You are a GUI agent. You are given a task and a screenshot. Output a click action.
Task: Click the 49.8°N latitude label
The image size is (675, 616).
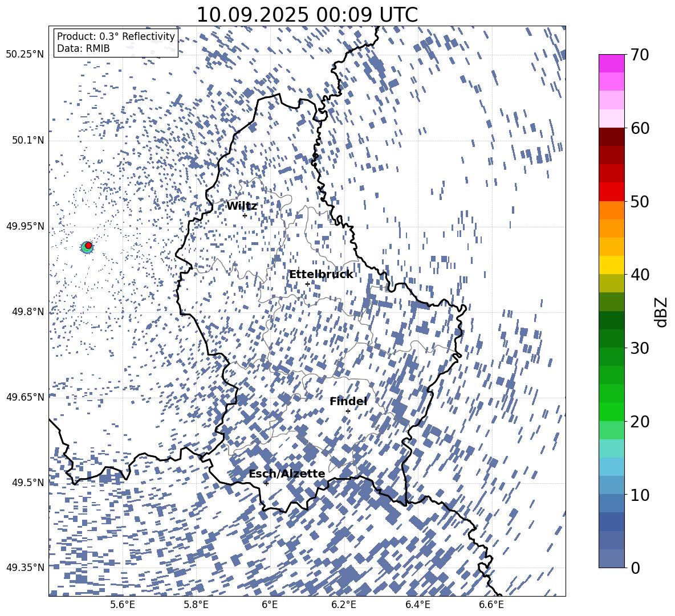[x=27, y=312]
